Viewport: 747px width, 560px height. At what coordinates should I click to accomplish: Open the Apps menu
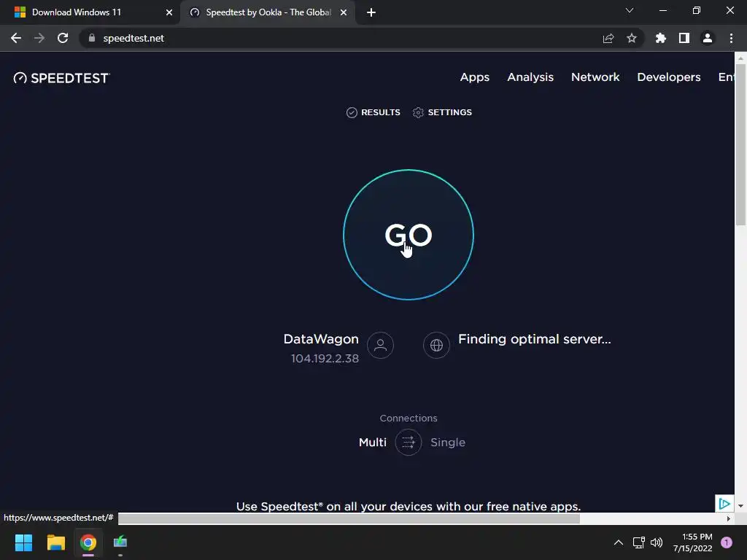pyautogui.click(x=474, y=77)
